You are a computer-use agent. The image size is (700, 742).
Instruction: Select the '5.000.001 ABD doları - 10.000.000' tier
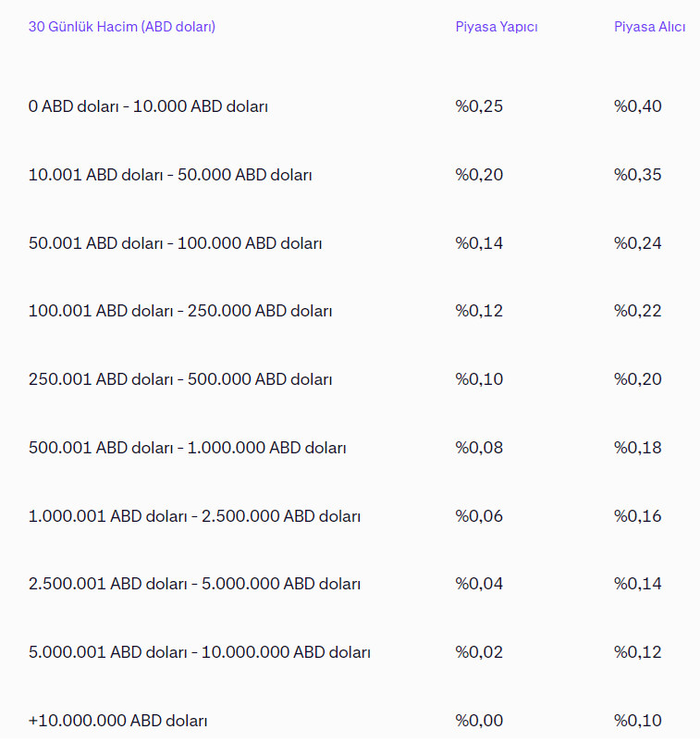(199, 652)
